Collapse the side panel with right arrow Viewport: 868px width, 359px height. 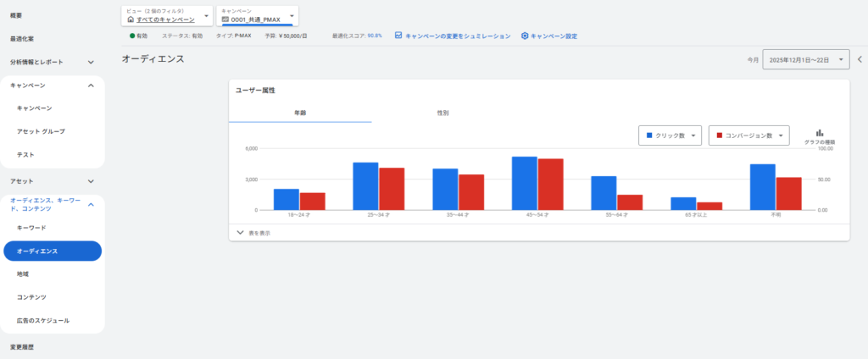860,59
